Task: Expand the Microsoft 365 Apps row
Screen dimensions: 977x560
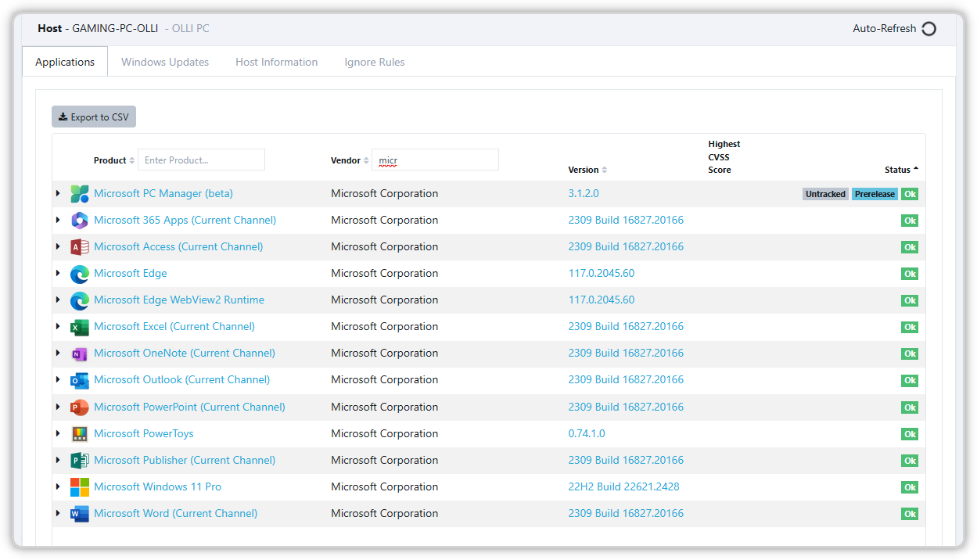Action: (58, 220)
